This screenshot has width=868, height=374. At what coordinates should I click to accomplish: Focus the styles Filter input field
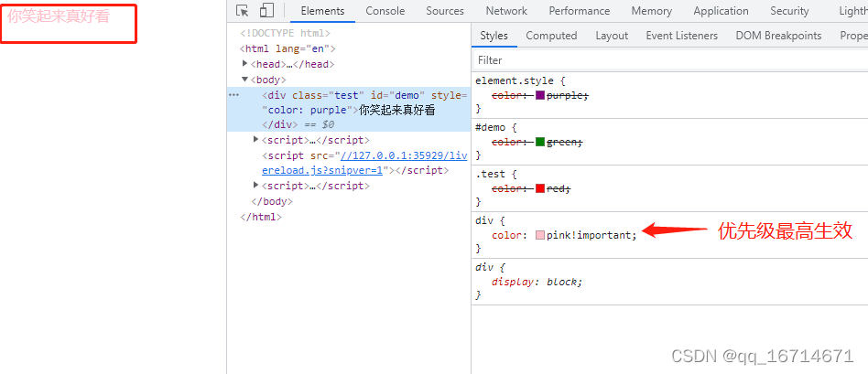click(670, 59)
